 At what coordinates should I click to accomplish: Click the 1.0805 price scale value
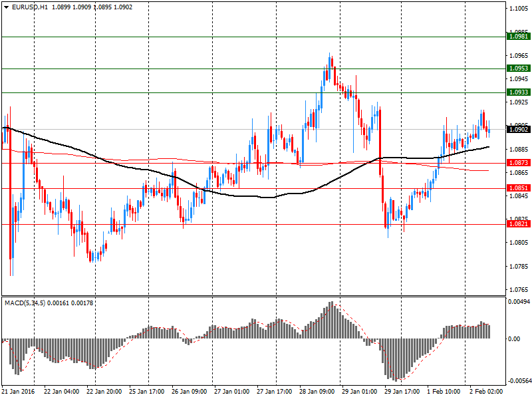pos(519,243)
